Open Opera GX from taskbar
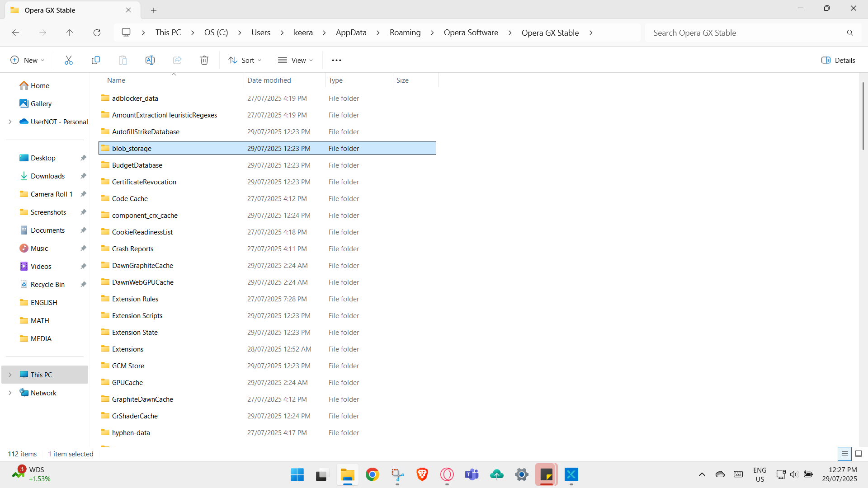Viewport: 868px width, 488px height. [447, 474]
